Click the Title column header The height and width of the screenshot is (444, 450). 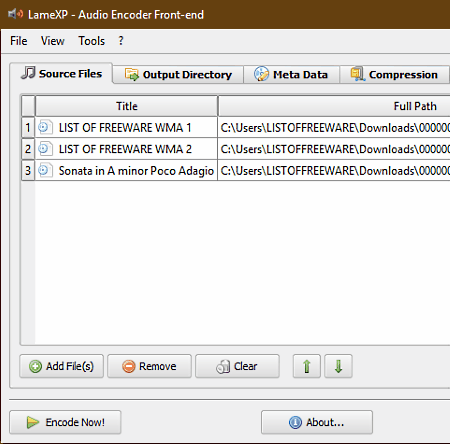coord(127,106)
